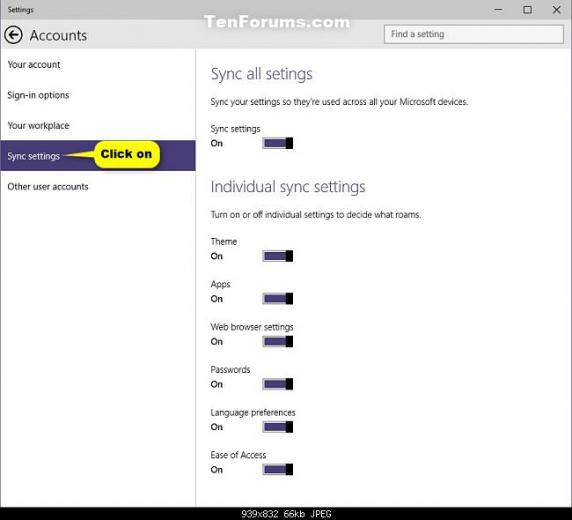The height and width of the screenshot is (520, 572).
Task: Toggle Theme syncing off
Action: (278, 256)
